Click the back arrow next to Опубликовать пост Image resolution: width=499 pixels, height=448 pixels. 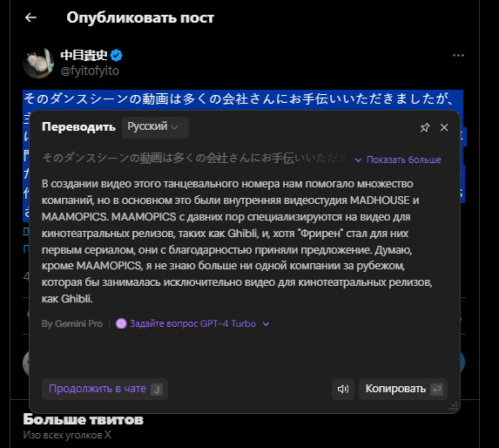30,17
